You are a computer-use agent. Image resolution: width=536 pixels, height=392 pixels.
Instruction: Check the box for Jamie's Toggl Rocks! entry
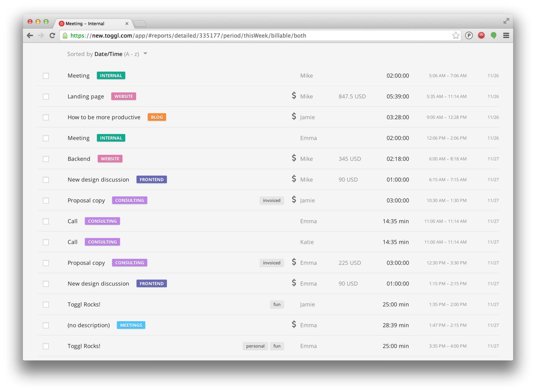[46, 305]
